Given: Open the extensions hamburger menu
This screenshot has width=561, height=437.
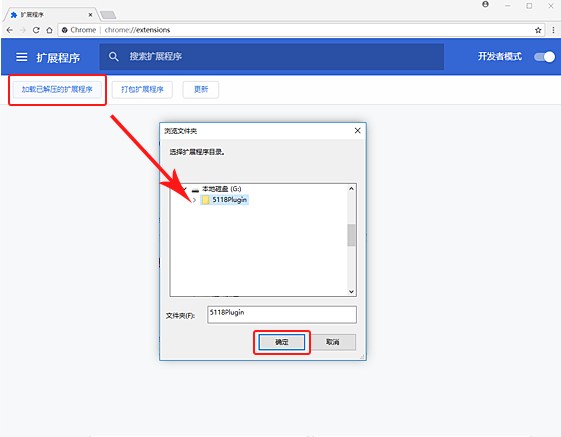Looking at the screenshot, I should click(x=21, y=57).
